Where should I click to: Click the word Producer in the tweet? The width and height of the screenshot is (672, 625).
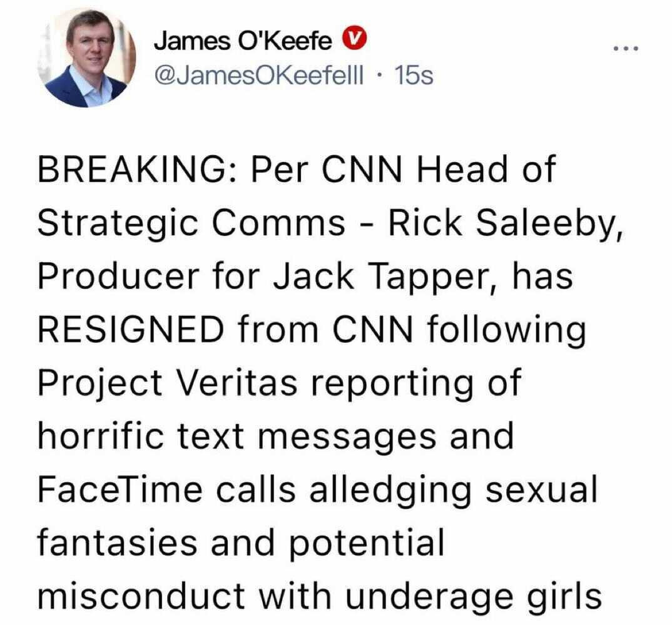click(118, 277)
